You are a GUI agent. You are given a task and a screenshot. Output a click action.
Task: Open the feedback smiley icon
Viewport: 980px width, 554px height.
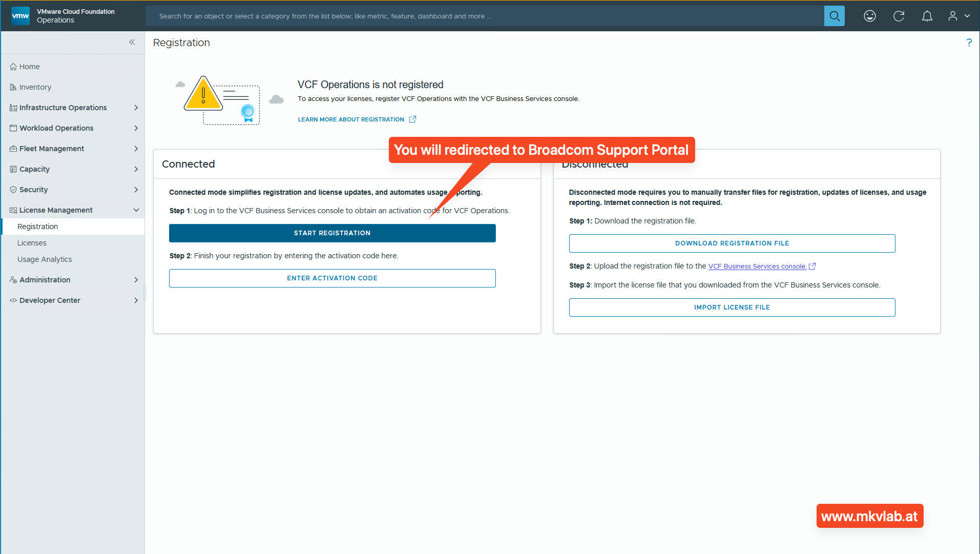869,16
